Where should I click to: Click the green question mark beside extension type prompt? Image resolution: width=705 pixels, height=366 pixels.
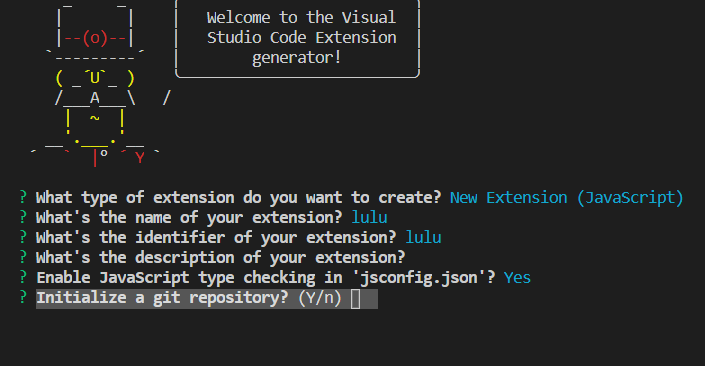[23, 197]
